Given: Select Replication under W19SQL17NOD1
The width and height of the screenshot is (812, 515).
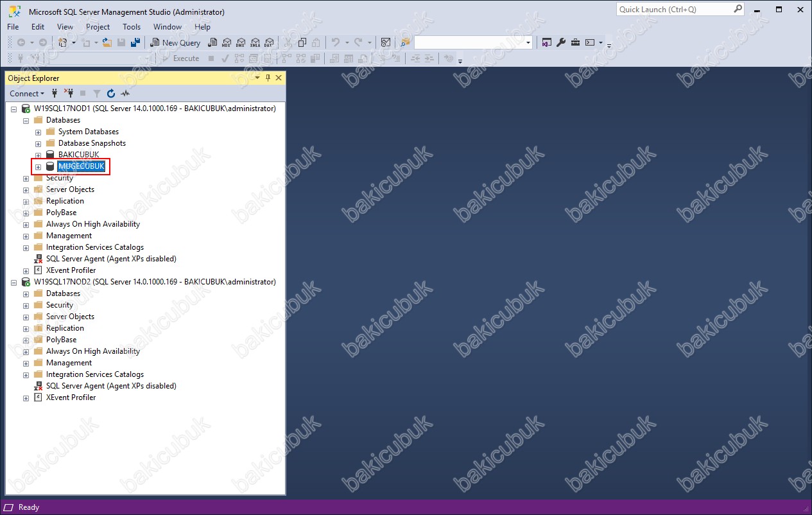Looking at the screenshot, I should tap(65, 201).
